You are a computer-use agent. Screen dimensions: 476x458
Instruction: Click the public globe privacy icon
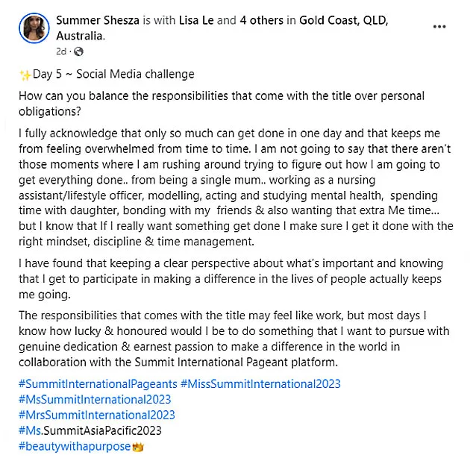78,51
